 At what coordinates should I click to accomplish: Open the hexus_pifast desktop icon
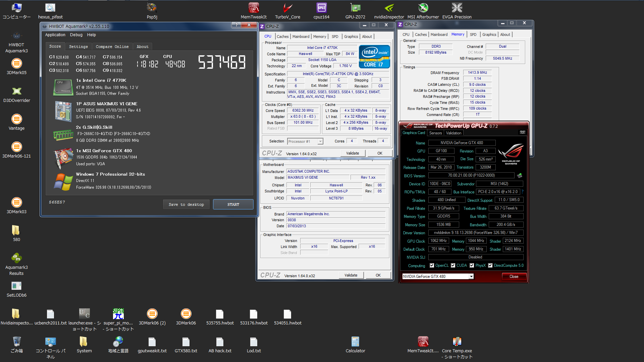tap(50, 11)
